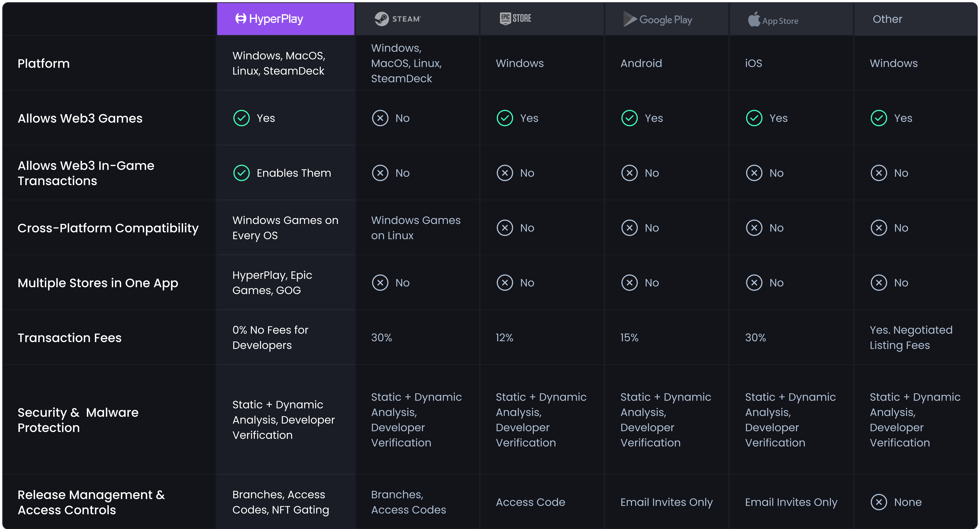Click the Cross-Platform Compatibility row label
The image size is (980, 529).
coord(108,228)
